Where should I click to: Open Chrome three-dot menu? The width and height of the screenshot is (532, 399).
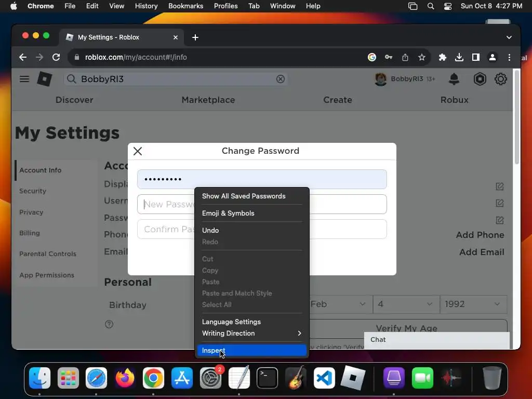509,57
